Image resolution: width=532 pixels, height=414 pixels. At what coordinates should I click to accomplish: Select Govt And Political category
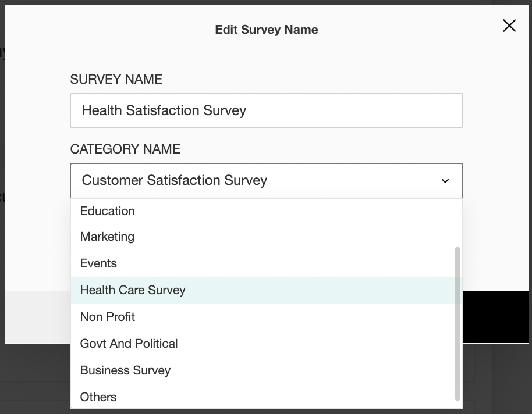coord(129,344)
